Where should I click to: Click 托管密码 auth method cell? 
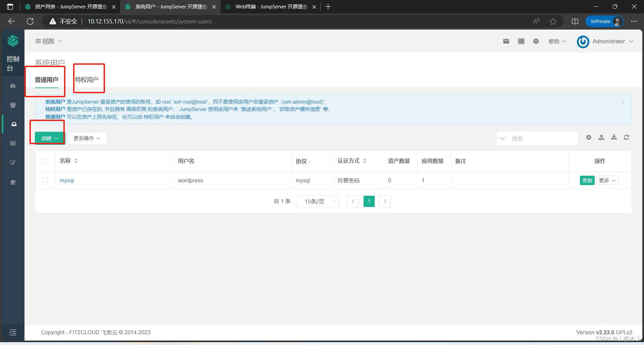(x=348, y=180)
